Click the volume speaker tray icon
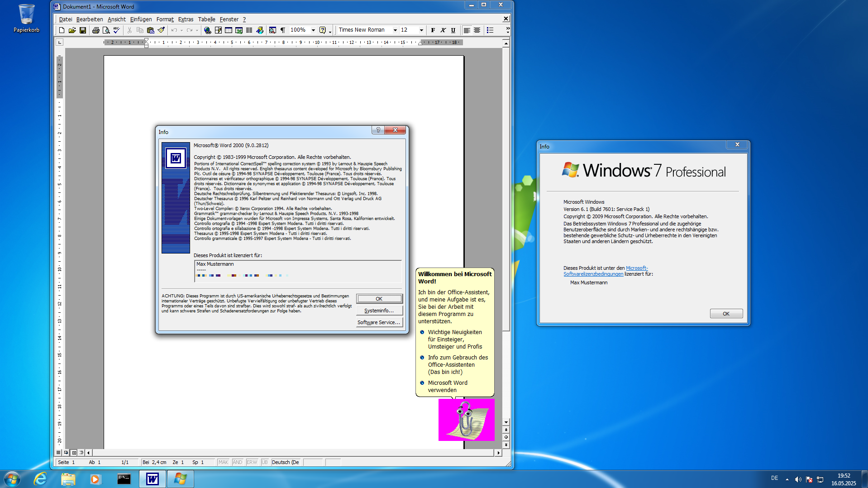868x488 pixels. [798, 479]
